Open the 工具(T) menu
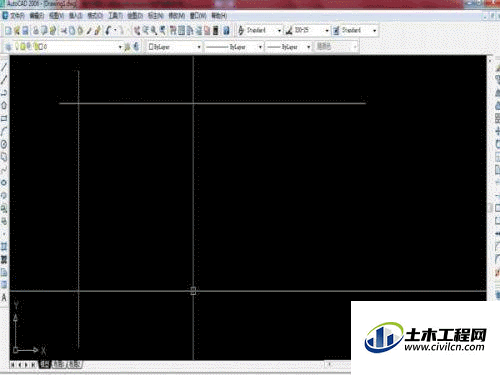This screenshot has height=375, width=500. tap(115, 16)
